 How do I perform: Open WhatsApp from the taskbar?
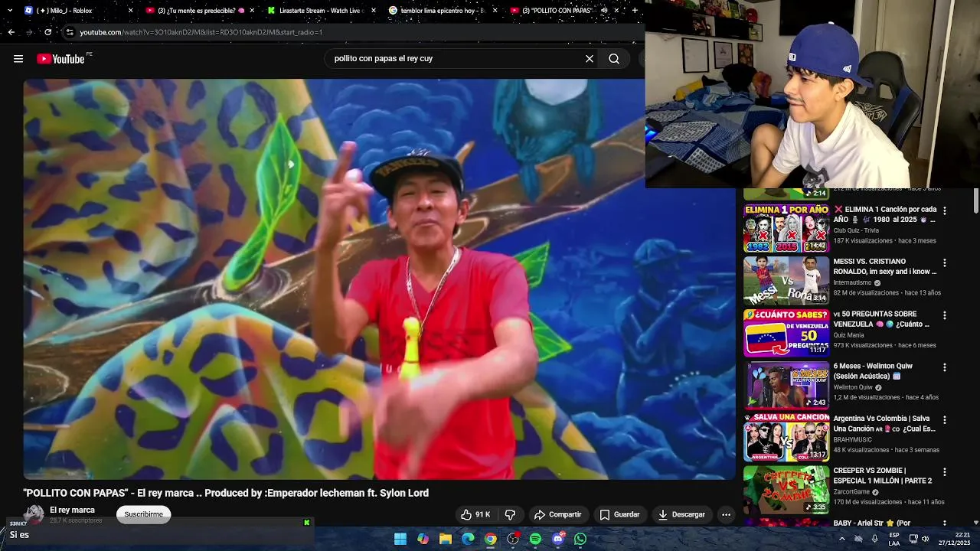point(580,539)
